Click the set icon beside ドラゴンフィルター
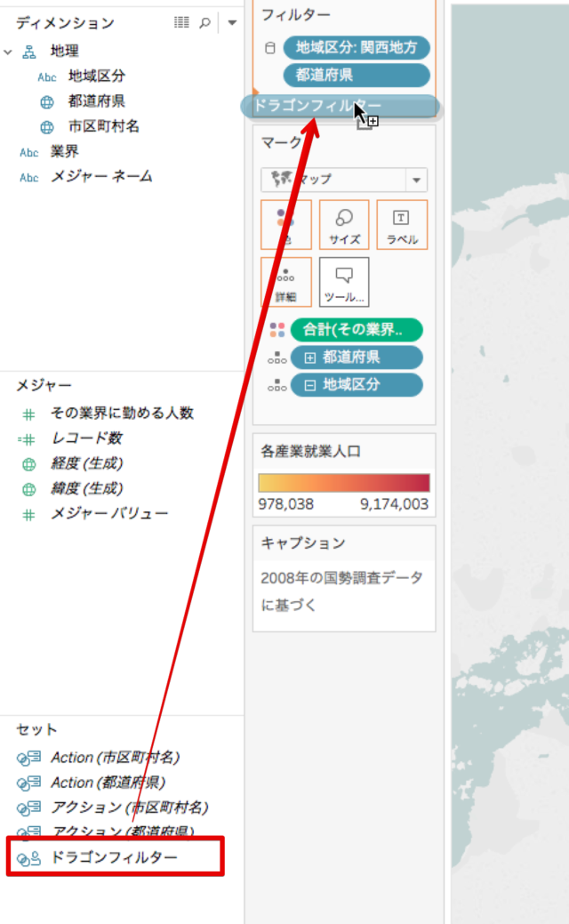This screenshot has width=569, height=924. [28, 858]
